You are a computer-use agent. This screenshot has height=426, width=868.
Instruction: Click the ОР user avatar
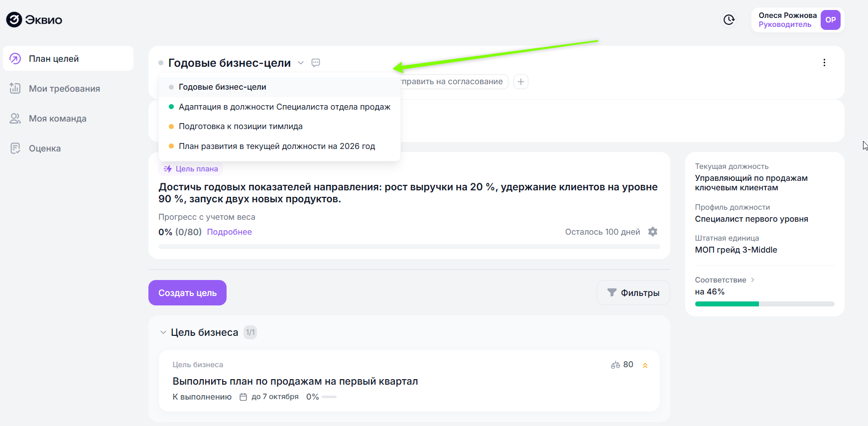click(x=830, y=20)
